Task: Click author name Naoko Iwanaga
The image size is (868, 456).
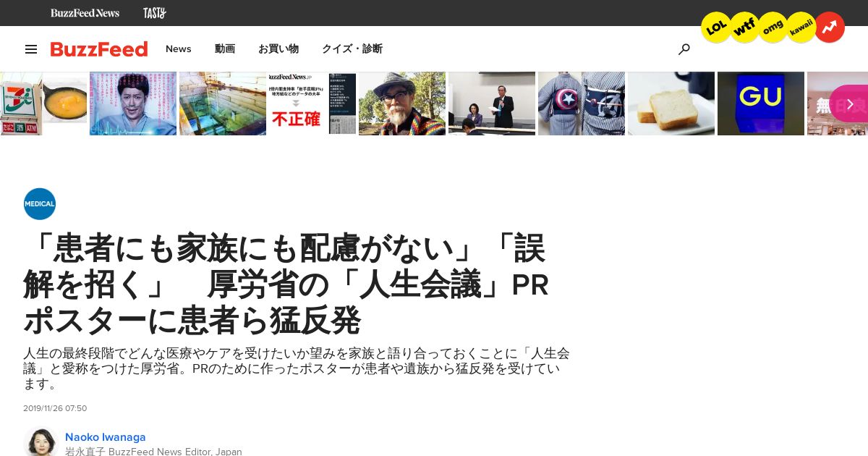Action: click(106, 437)
